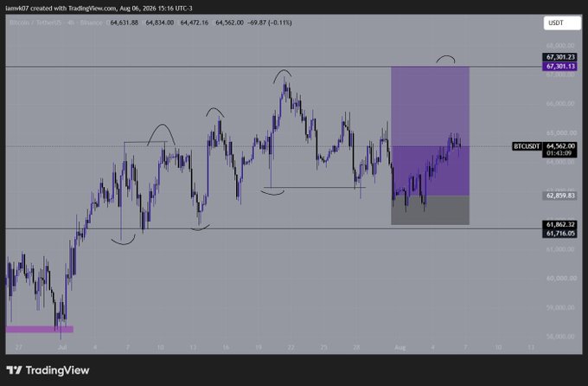Click the close value 64,562.00 in the legend
The height and width of the screenshot is (386, 588).
[229, 23]
